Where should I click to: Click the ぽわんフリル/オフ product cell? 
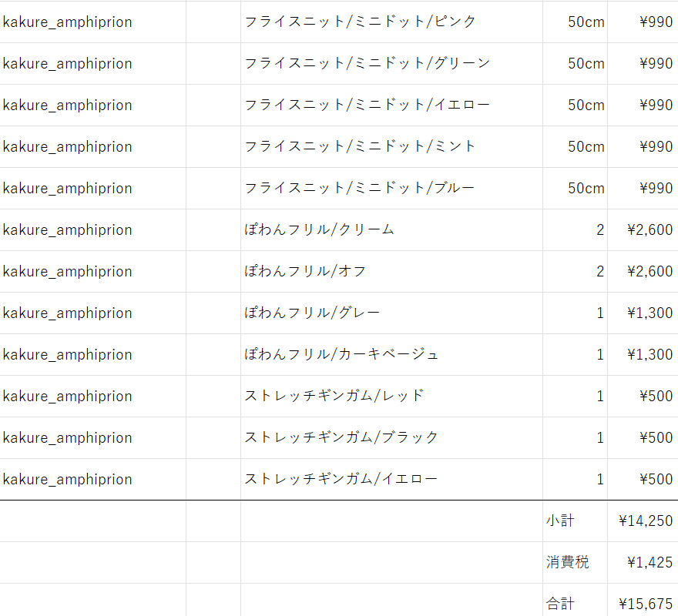(391, 271)
